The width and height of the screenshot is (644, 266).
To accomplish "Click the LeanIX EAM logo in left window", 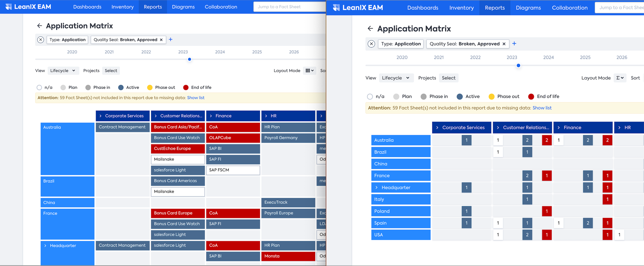I will (x=28, y=7).
